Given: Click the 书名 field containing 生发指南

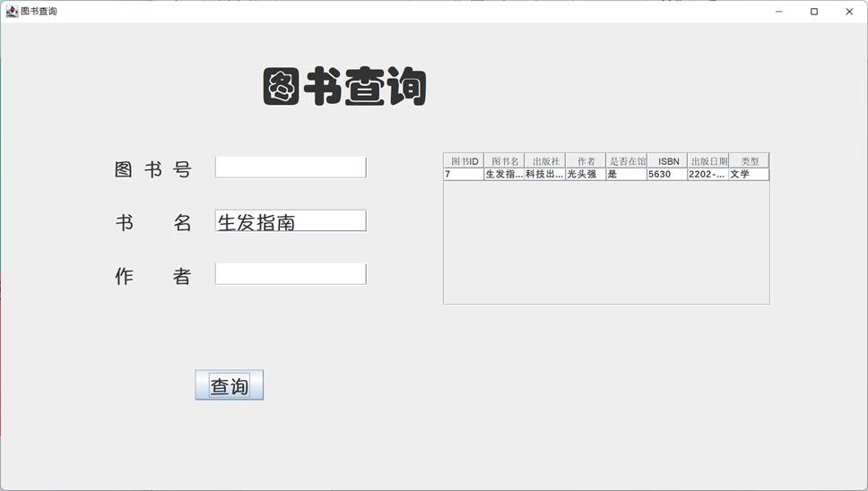Looking at the screenshot, I should [x=291, y=220].
